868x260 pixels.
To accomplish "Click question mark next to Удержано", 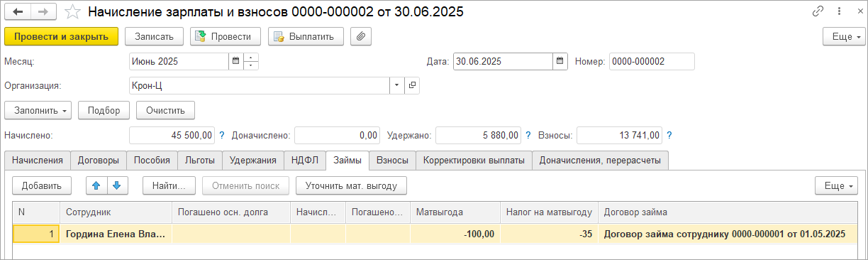I will click(x=528, y=135).
